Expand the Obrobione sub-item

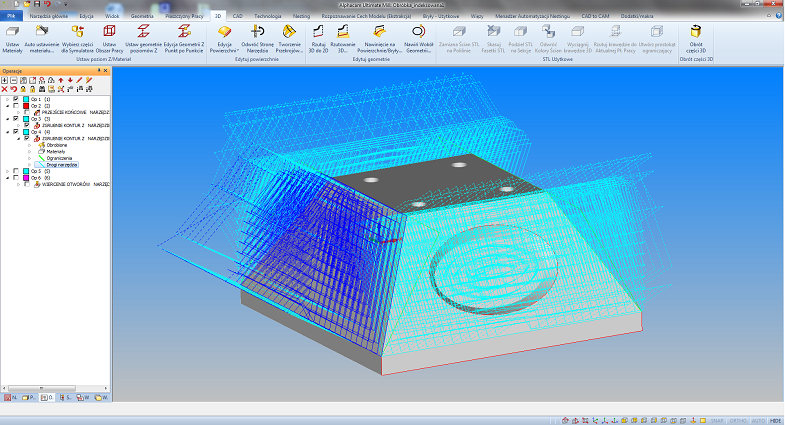click(28, 145)
